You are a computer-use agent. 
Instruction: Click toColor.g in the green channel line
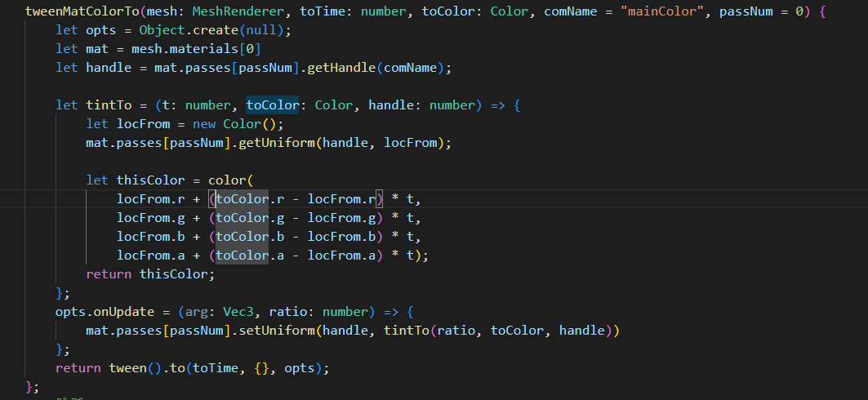click(250, 218)
